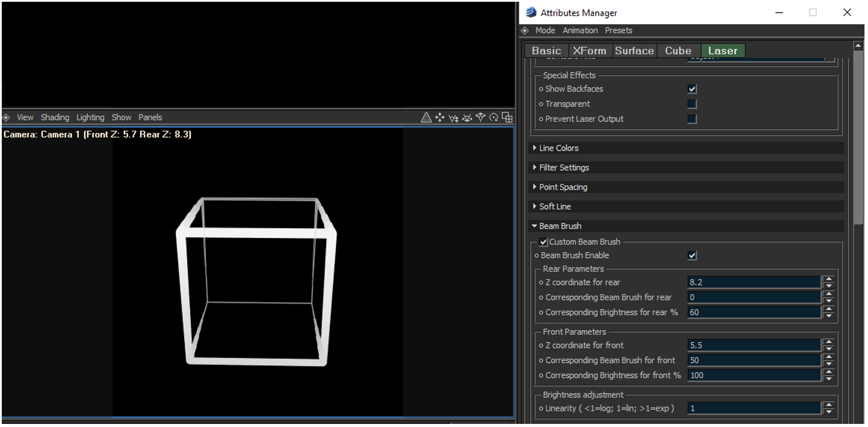Uncheck the Show Backfaces checkbox

[692, 89]
